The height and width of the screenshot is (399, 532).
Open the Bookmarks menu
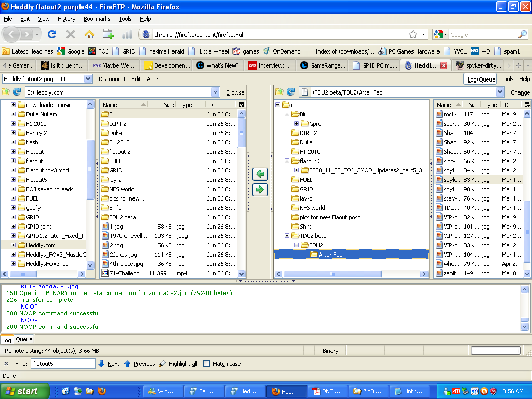(97, 19)
